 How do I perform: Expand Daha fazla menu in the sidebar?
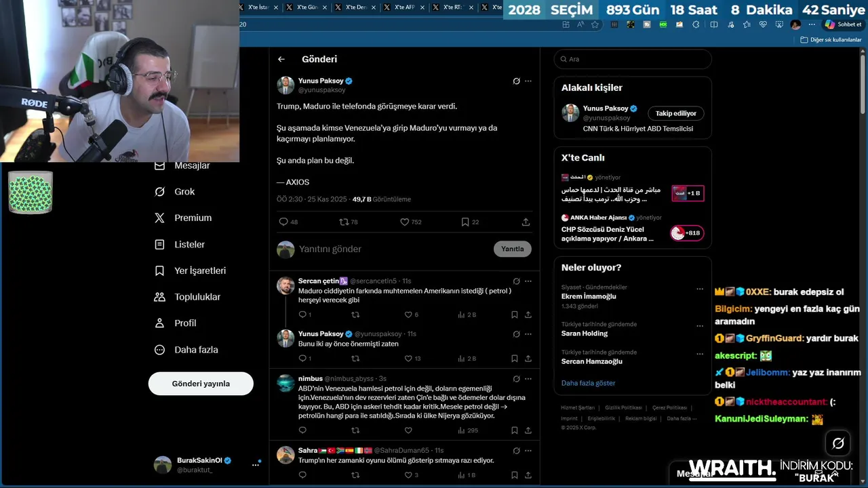[186, 350]
